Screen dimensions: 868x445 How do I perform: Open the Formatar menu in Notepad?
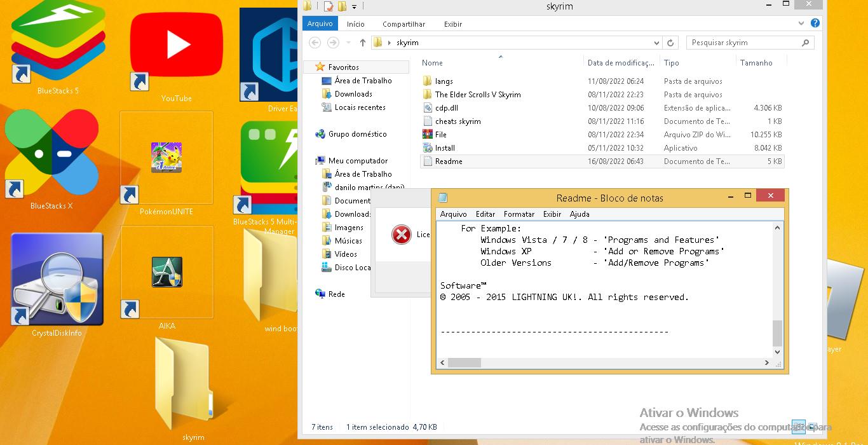(x=519, y=214)
